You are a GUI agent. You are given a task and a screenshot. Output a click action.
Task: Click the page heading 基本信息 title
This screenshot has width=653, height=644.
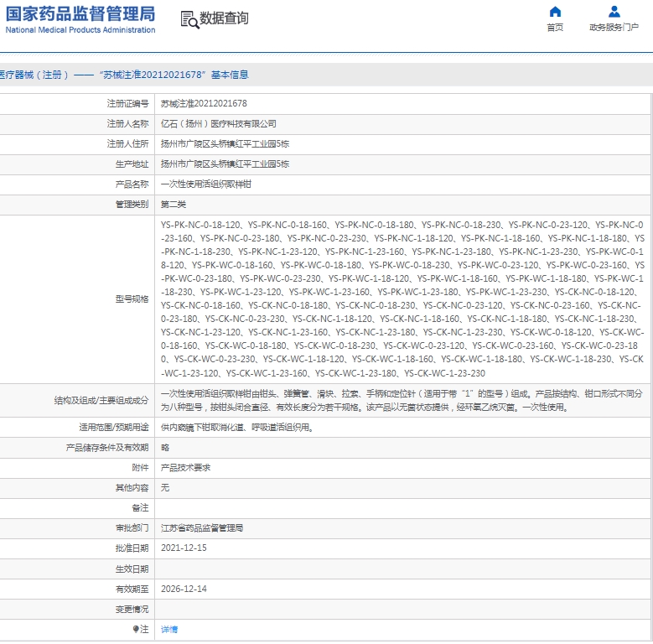click(230, 75)
